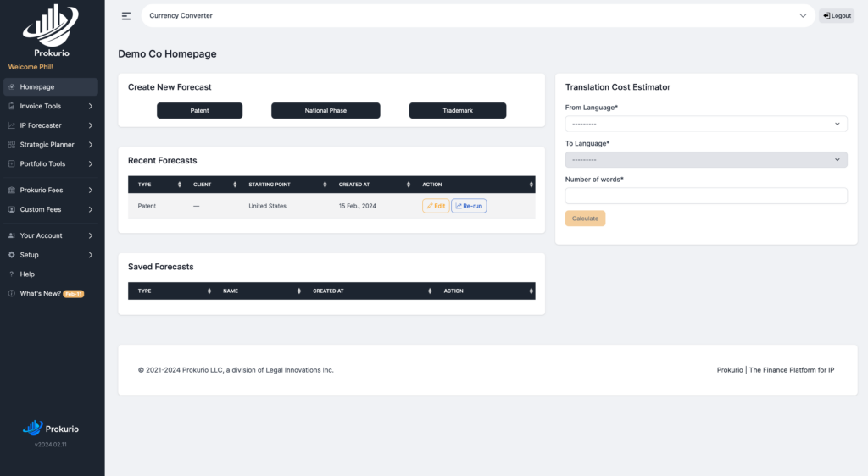
Task: Click the Setup gear icon
Action: [12, 255]
